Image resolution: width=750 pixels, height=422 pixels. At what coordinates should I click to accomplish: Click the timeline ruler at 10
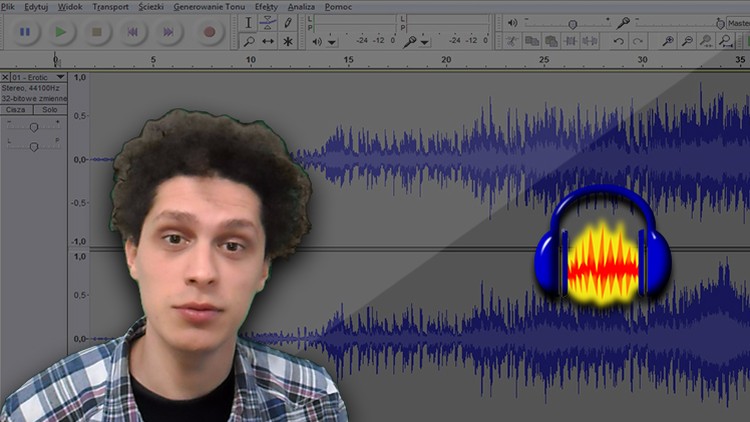(251, 60)
